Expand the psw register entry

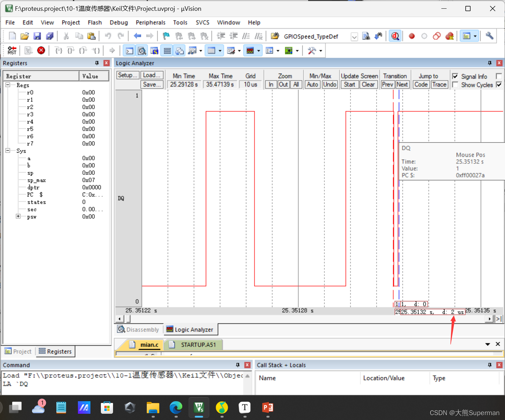[x=18, y=217]
